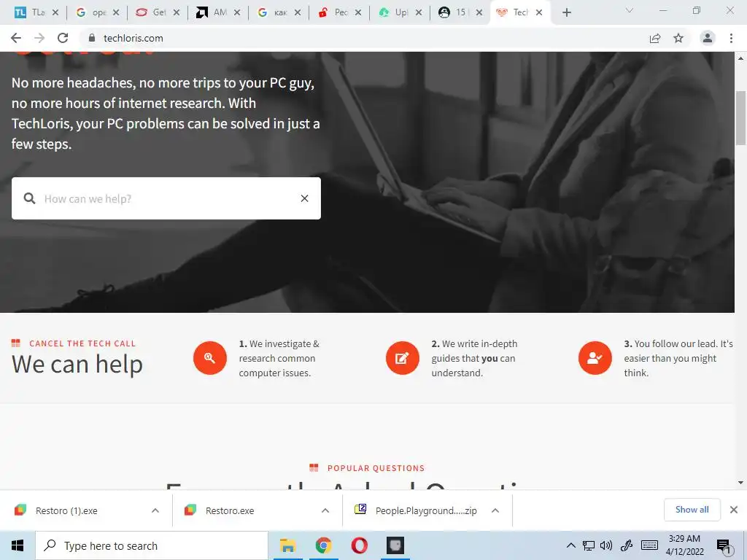Open the People.Playground zip download
Viewport: 747px width, 560px height.
[x=425, y=510]
